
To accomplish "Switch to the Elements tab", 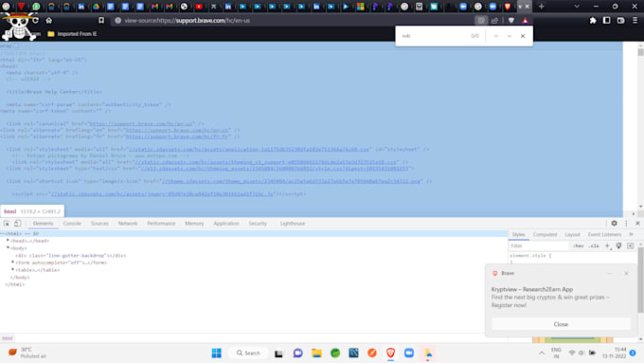I will click(44, 224).
